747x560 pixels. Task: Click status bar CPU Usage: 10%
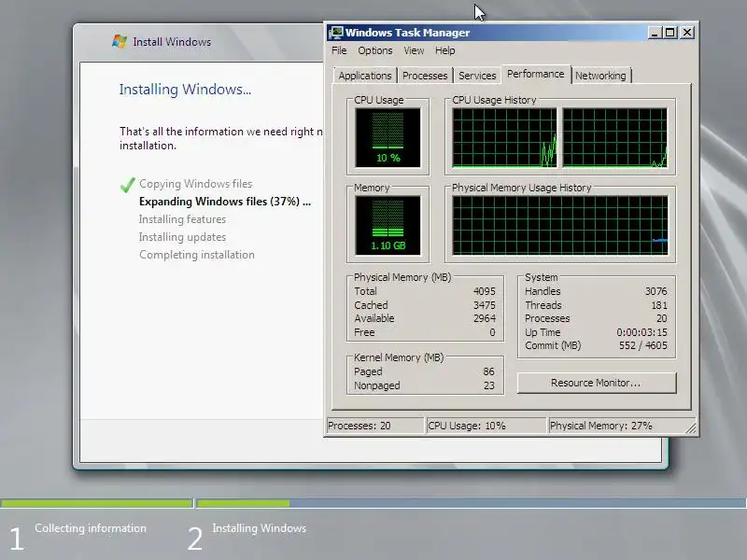pyautogui.click(x=486, y=426)
